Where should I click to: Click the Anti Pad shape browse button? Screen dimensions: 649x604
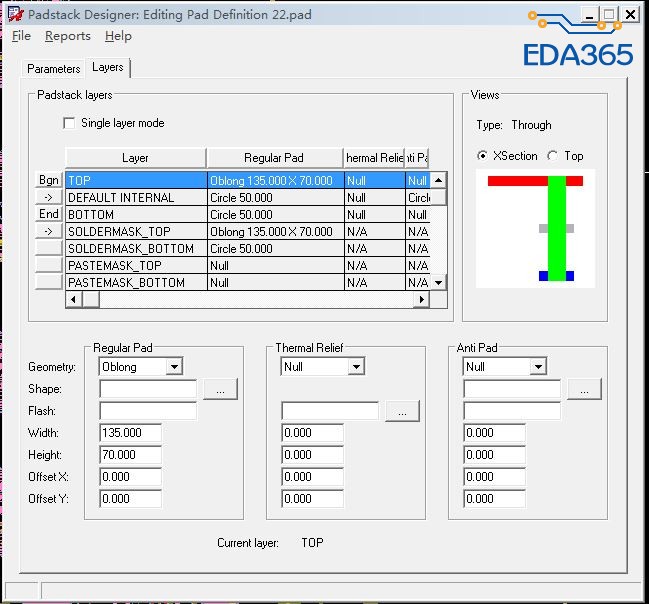(584, 389)
